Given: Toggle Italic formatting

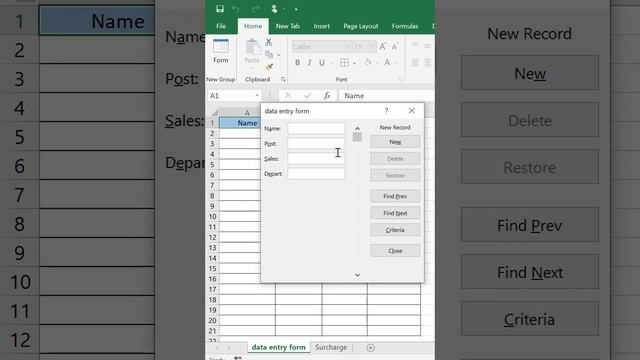Looking at the screenshot, I should point(309,62).
